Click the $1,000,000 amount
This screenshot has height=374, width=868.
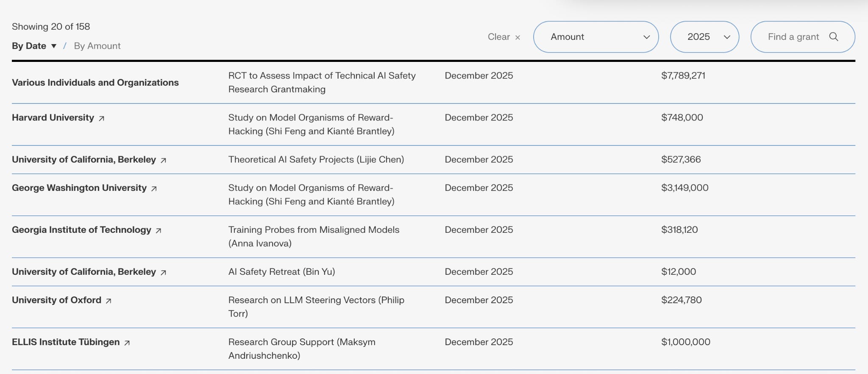686,342
